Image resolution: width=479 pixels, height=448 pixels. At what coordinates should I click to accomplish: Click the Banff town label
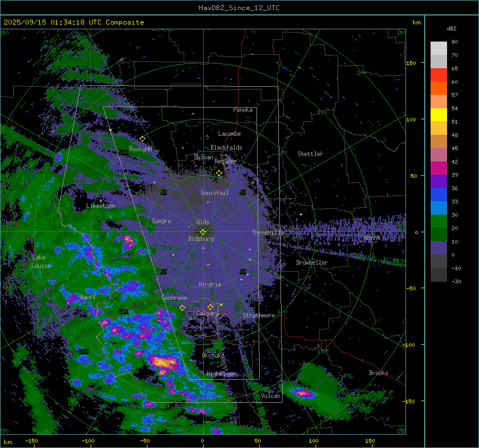point(88,297)
